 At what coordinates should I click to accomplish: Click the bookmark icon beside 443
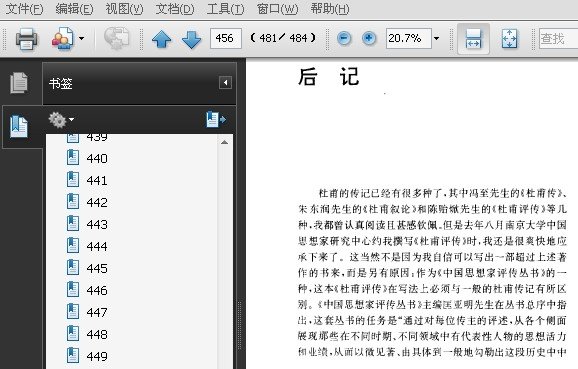pos(73,223)
